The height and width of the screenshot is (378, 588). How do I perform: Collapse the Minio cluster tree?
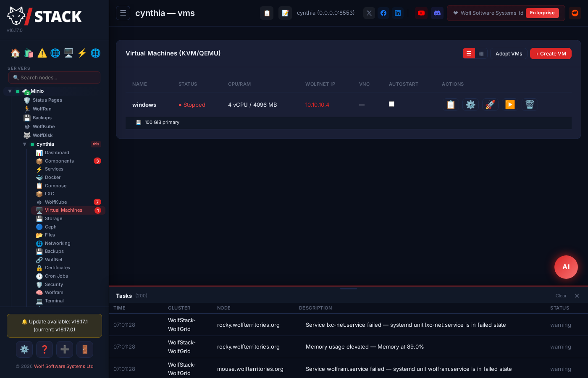click(10, 91)
